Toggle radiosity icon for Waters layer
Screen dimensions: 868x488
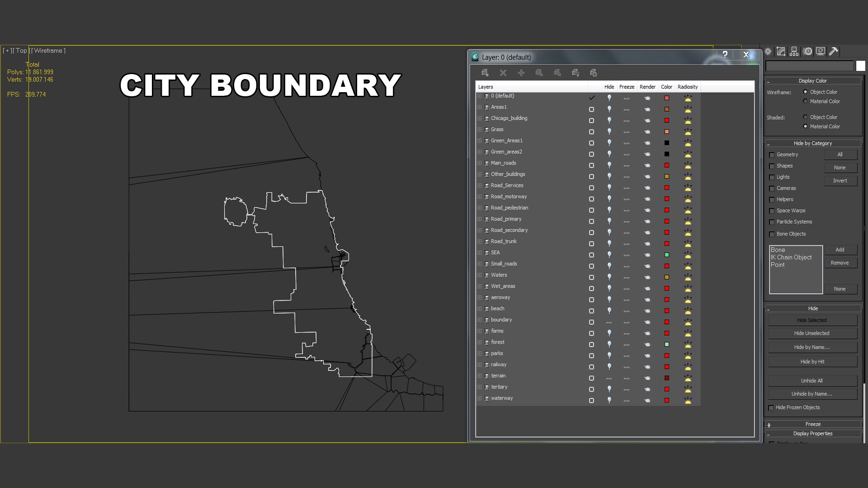point(688,277)
